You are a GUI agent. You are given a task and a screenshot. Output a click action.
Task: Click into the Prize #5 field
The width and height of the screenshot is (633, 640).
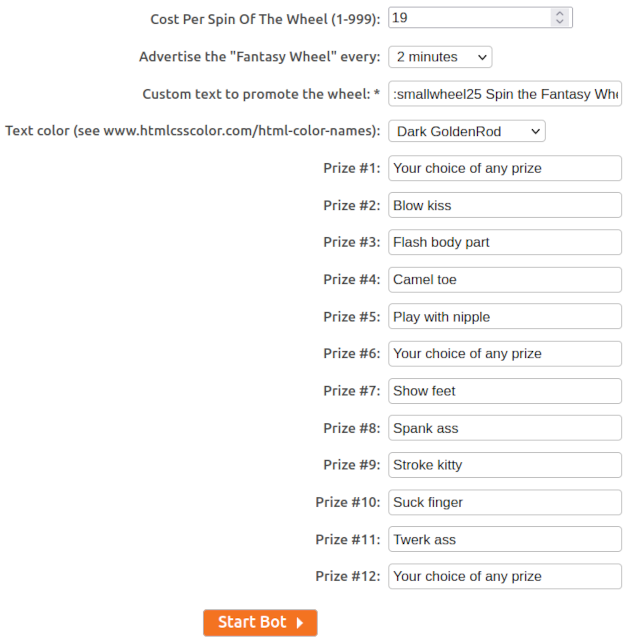pyautogui.click(x=505, y=317)
